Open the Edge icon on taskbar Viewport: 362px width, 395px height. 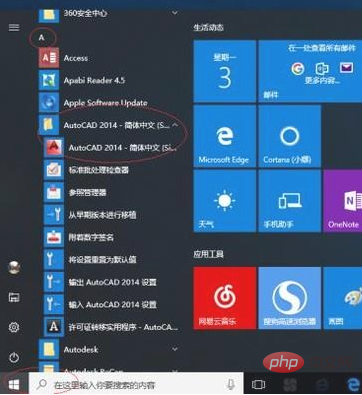point(353,385)
